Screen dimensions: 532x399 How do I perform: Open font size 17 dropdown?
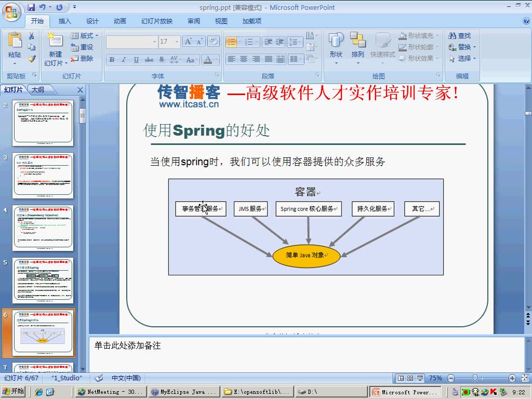coord(177,42)
